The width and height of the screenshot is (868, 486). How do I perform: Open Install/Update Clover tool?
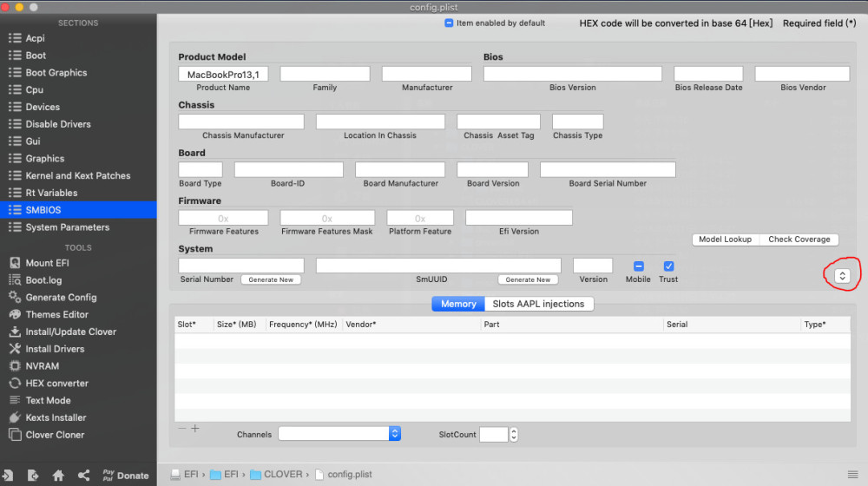click(70, 332)
